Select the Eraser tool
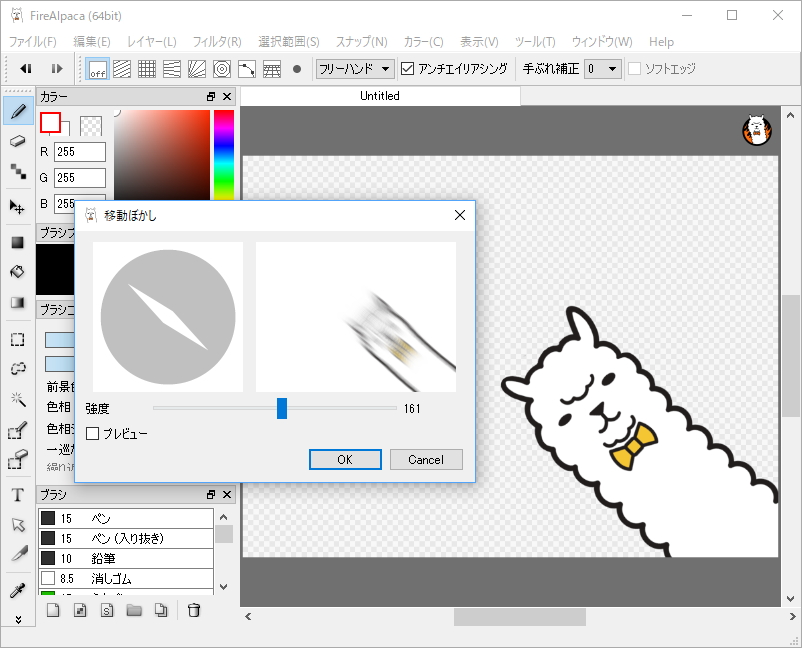The image size is (802, 648). pyautogui.click(x=18, y=141)
